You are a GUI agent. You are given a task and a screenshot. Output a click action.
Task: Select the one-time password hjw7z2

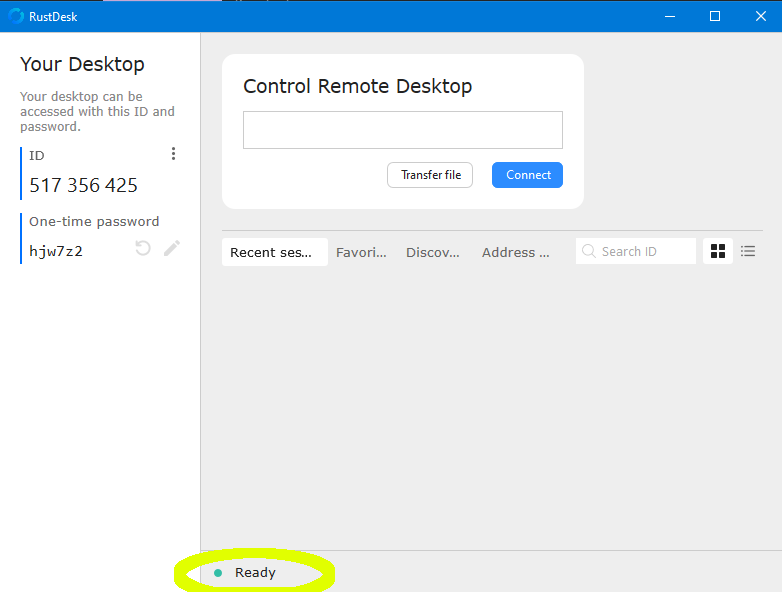pyautogui.click(x=56, y=251)
